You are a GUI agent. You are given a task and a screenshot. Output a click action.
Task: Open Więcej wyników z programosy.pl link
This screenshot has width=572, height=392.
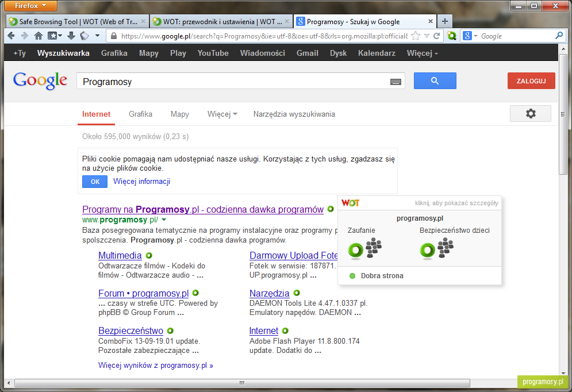(156, 366)
